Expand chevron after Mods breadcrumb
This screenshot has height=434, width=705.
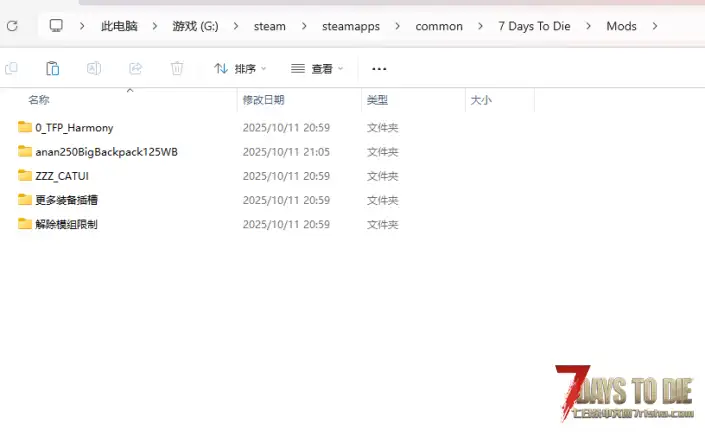point(655,26)
